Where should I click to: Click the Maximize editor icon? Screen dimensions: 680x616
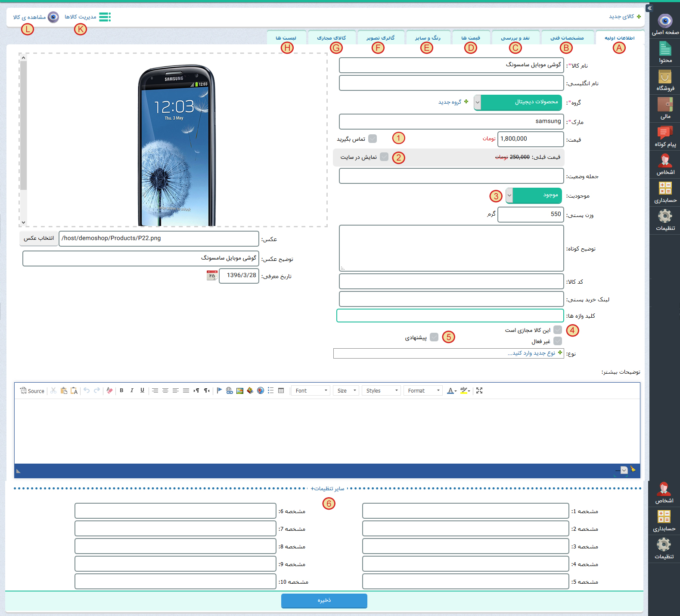[479, 390]
